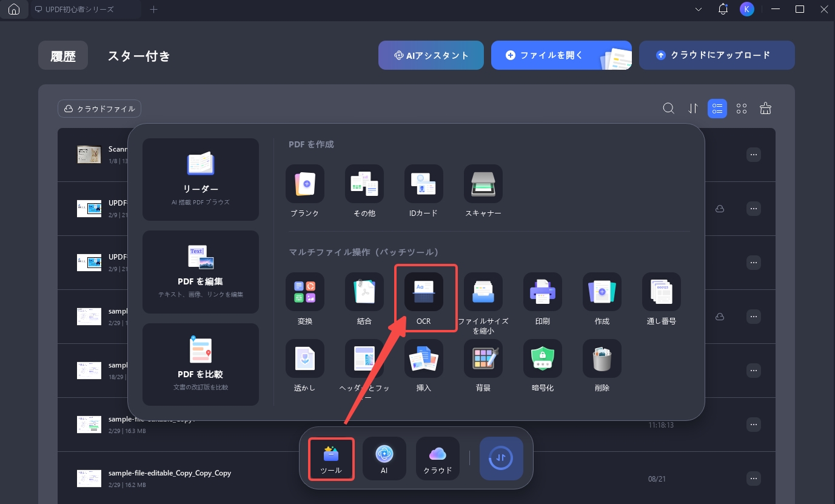This screenshot has width=835, height=504.
Task: Select the 背景 background tool
Action: tap(483, 358)
